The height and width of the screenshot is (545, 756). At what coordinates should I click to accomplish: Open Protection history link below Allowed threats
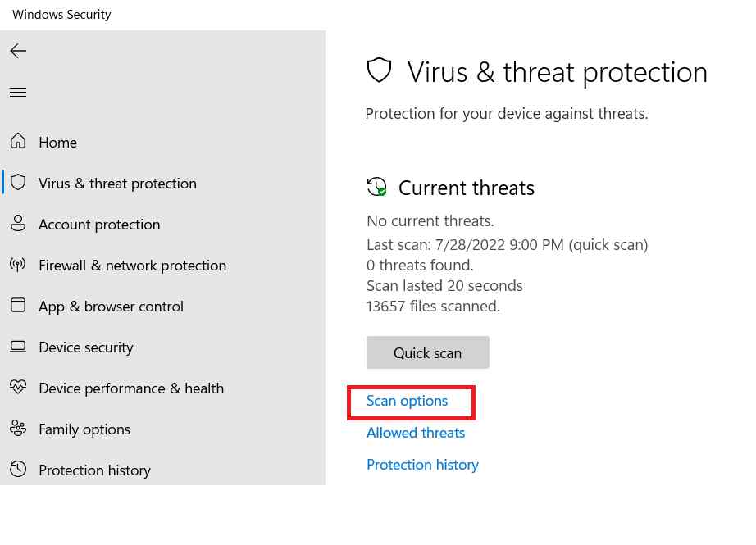(422, 465)
